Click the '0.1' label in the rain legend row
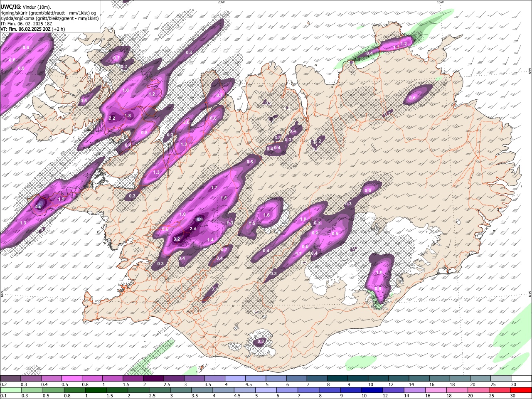This screenshot has height=399, width=532. pyautogui.click(x=3, y=396)
